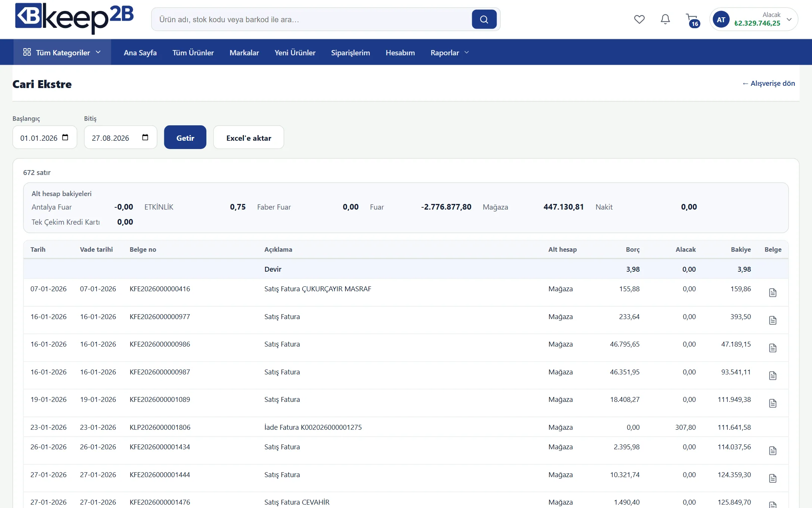Open Yeni Ürünler menu item
Screen dimensions: 812x508
tap(295, 53)
